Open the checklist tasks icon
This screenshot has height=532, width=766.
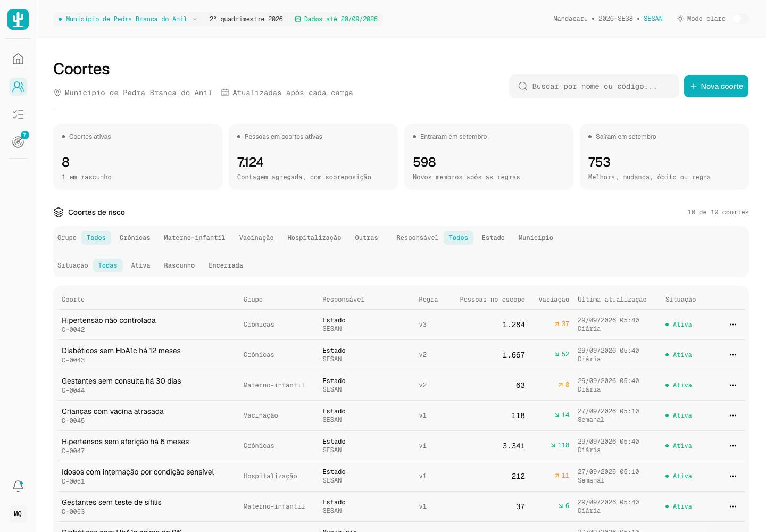[18, 114]
